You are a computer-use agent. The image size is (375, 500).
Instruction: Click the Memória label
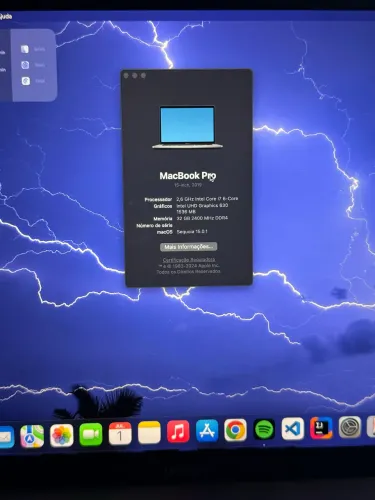pyautogui.click(x=163, y=219)
